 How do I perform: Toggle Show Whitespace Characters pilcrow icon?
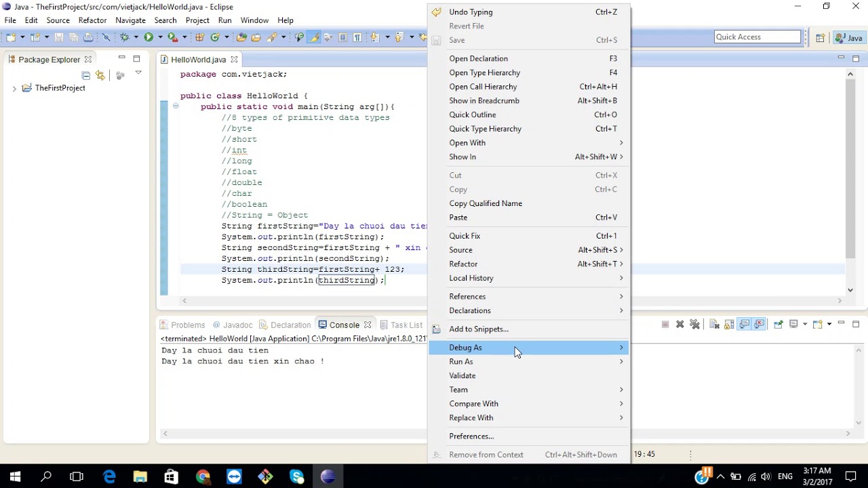coord(357,37)
